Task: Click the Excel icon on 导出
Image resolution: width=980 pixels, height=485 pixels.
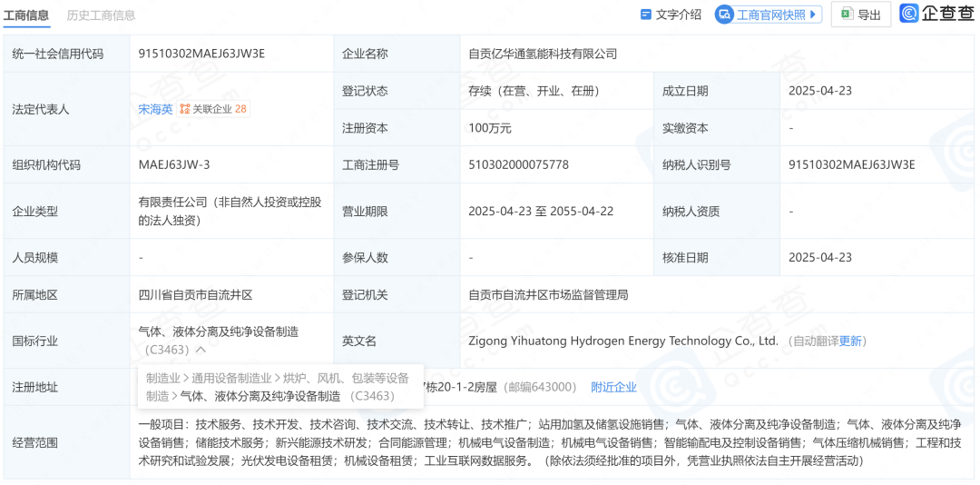Action: [847, 15]
